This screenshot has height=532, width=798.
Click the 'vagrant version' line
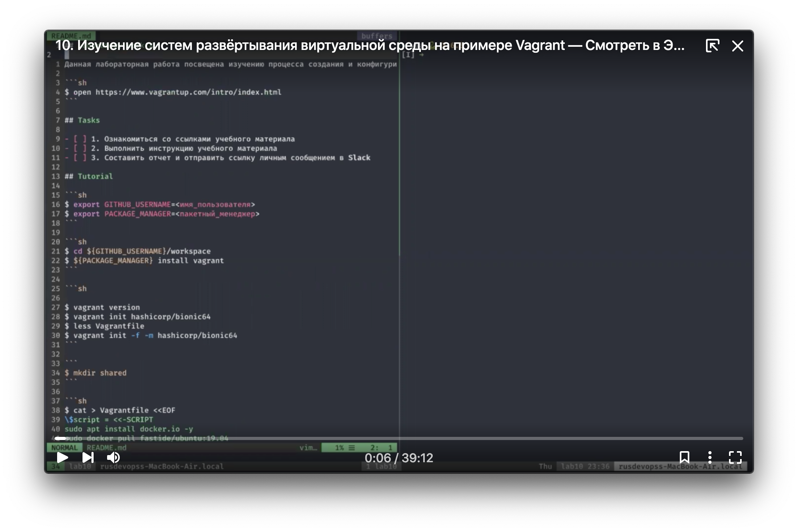102,308
